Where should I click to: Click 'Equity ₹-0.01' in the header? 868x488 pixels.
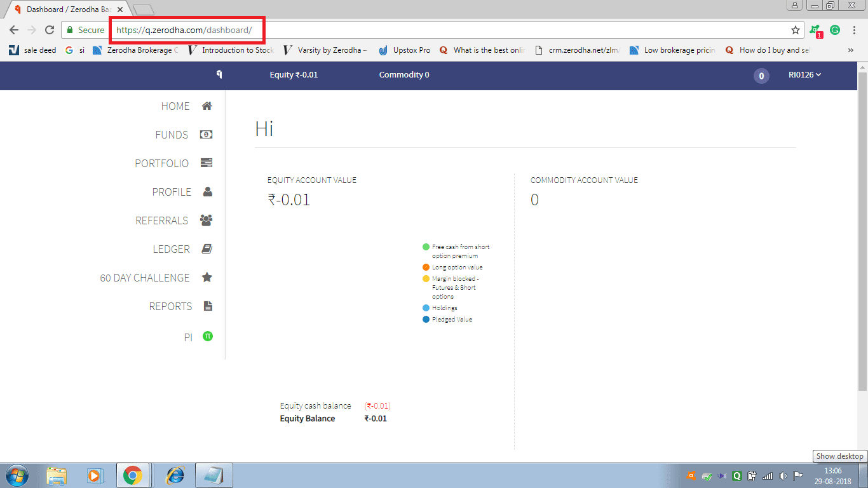(294, 75)
